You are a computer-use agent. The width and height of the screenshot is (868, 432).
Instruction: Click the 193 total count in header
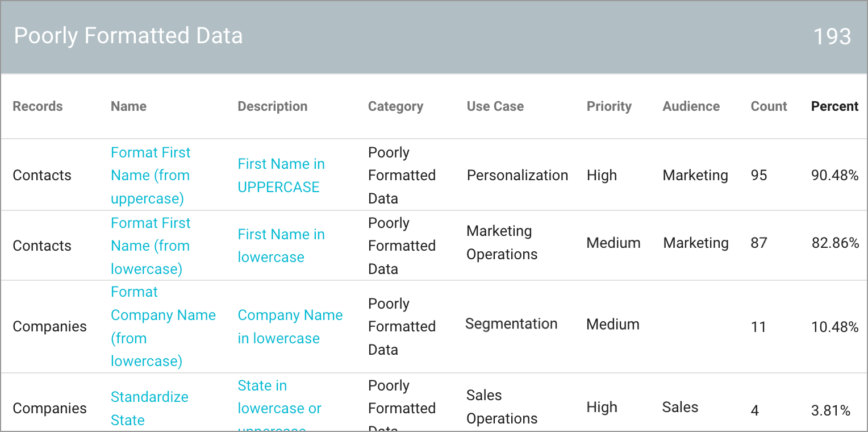click(x=832, y=36)
